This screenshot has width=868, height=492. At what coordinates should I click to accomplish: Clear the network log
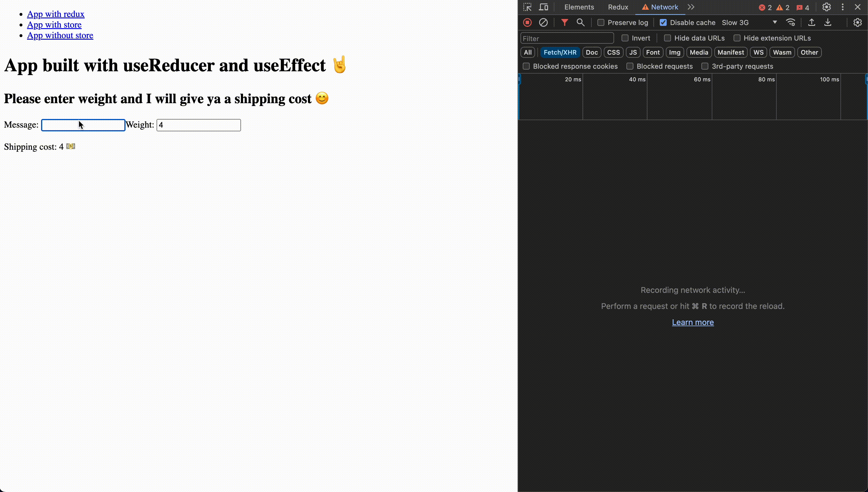543,22
